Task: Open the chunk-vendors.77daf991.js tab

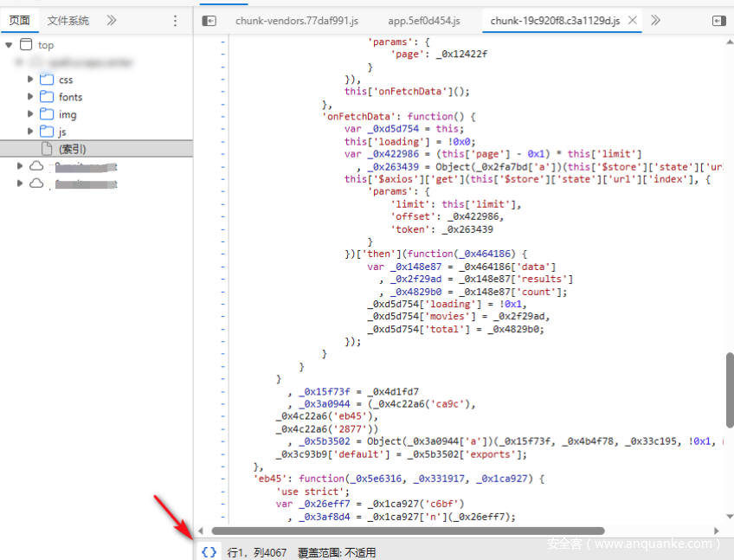Action: tap(296, 21)
